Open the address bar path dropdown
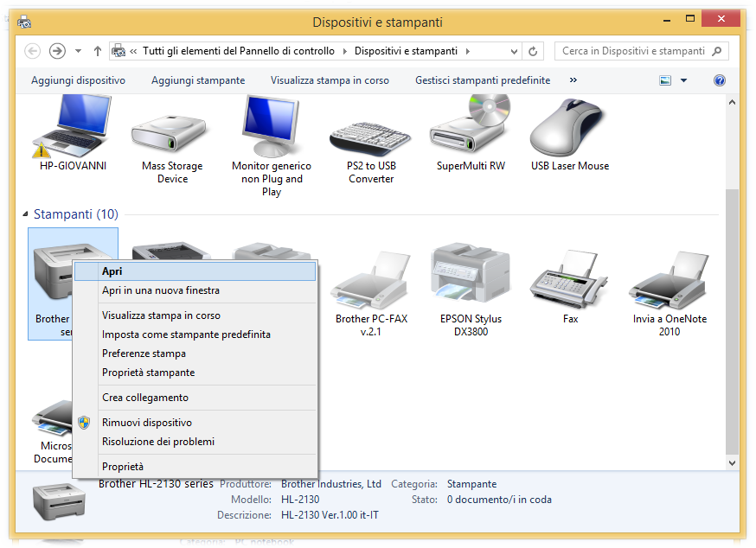The image size is (756, 548). (x=515, y=51)
